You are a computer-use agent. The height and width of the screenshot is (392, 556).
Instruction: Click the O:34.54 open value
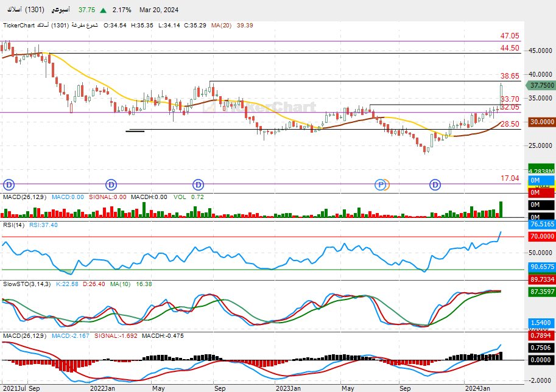[115, 26]
